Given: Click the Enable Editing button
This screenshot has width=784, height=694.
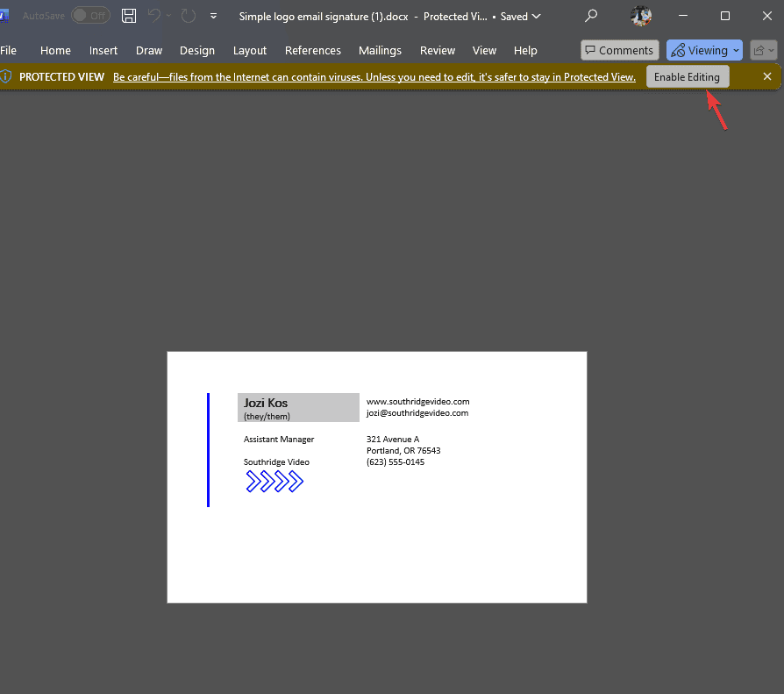Looking at the screenshot, I should [687, 76].
